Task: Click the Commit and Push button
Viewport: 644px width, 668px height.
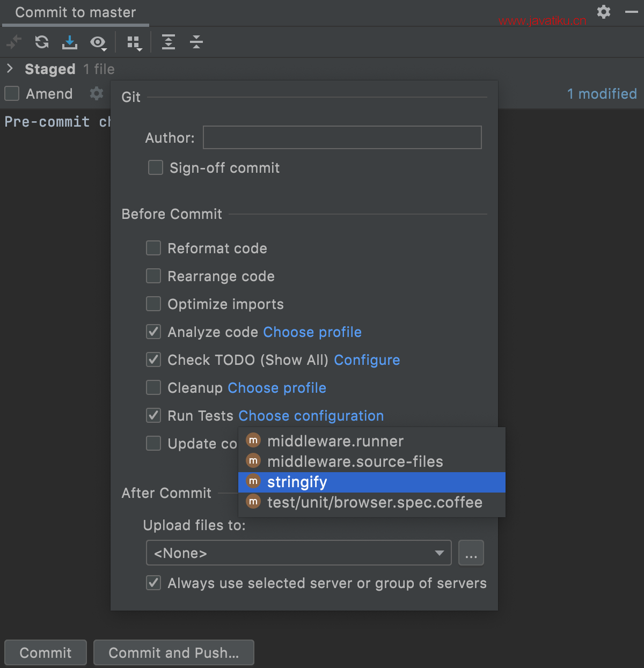Action: (174, 652)
